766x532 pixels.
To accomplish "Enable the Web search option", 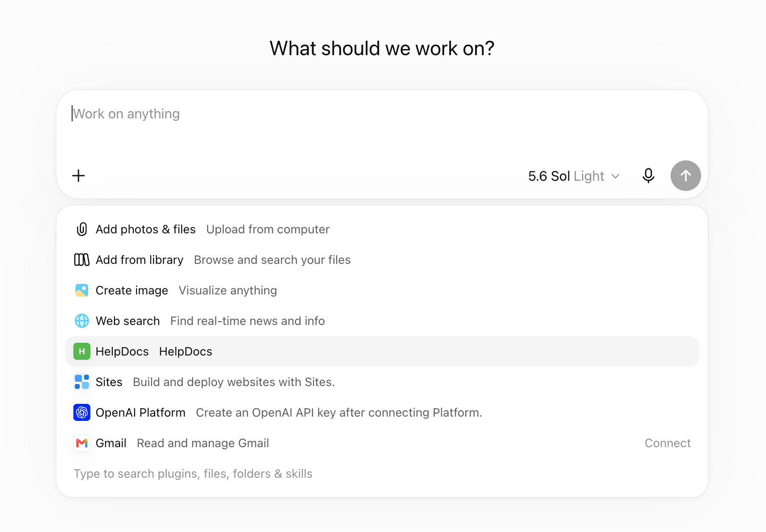I will point(382,321).
